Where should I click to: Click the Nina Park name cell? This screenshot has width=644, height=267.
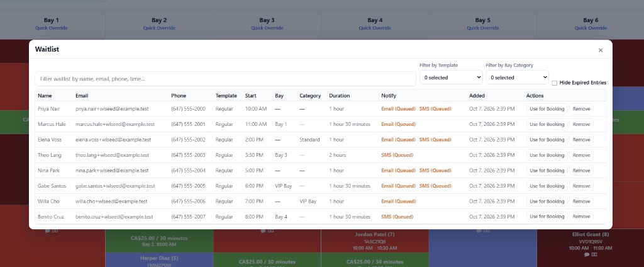pyautogui.click(x=47, y=170)
